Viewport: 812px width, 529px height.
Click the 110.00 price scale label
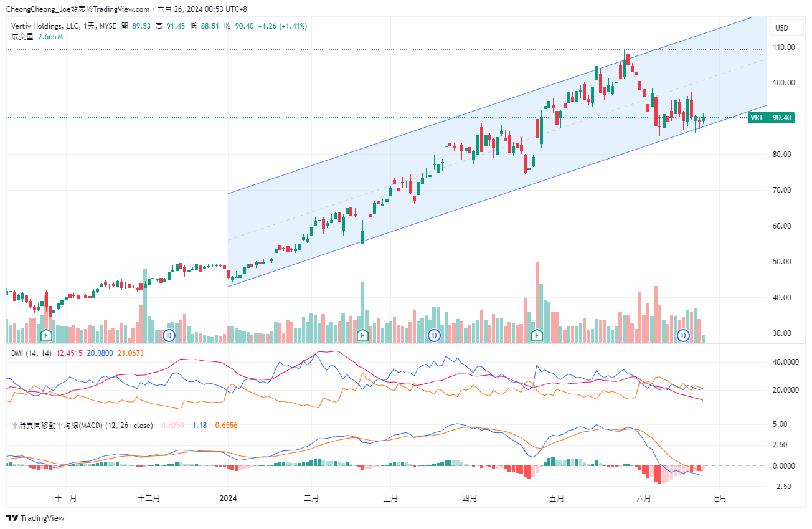(x=783, y=47)
